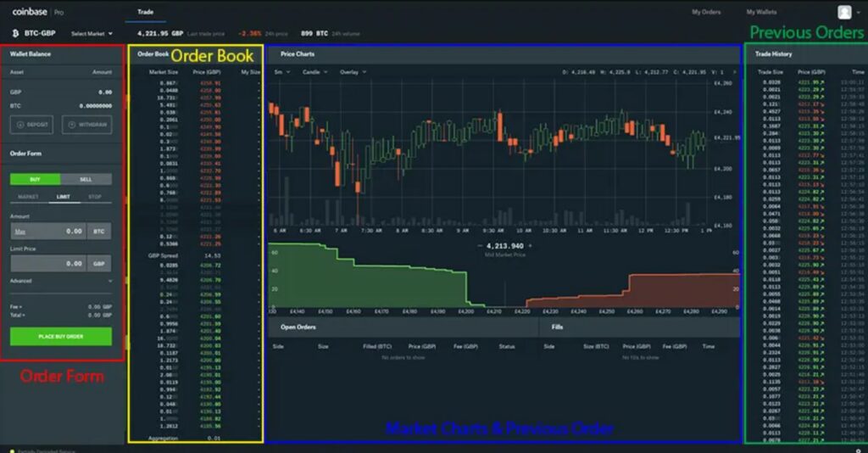Image resolution: width=868 pixels, height=453 pixels.
Task: Click the Deposit button in Wallet Balance
Action: coord(33,125)
